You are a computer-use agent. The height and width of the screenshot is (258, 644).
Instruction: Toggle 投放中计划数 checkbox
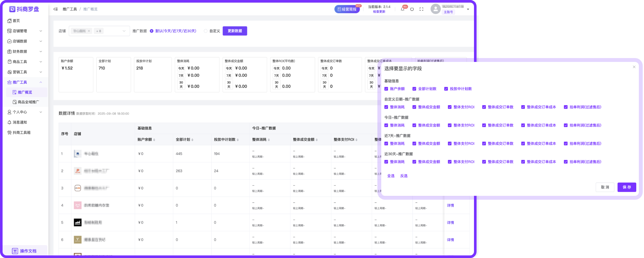[446, 89]
